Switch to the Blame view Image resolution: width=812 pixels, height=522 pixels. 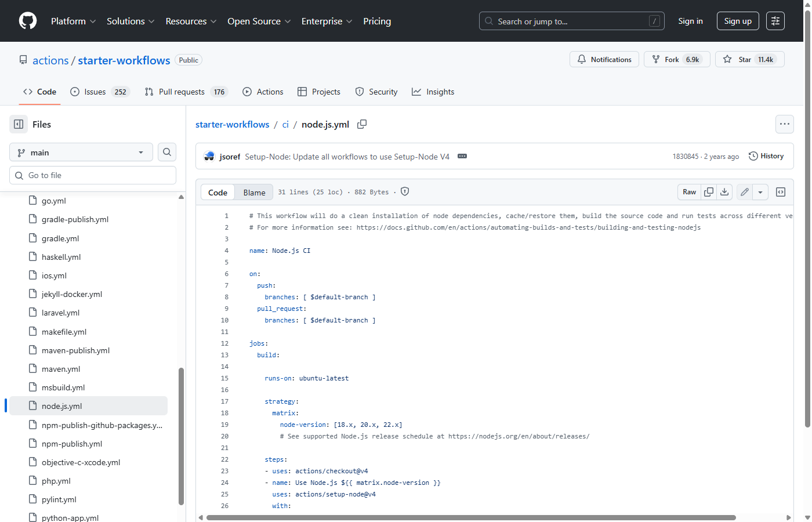pyautogui.click(x=254, y=192)
